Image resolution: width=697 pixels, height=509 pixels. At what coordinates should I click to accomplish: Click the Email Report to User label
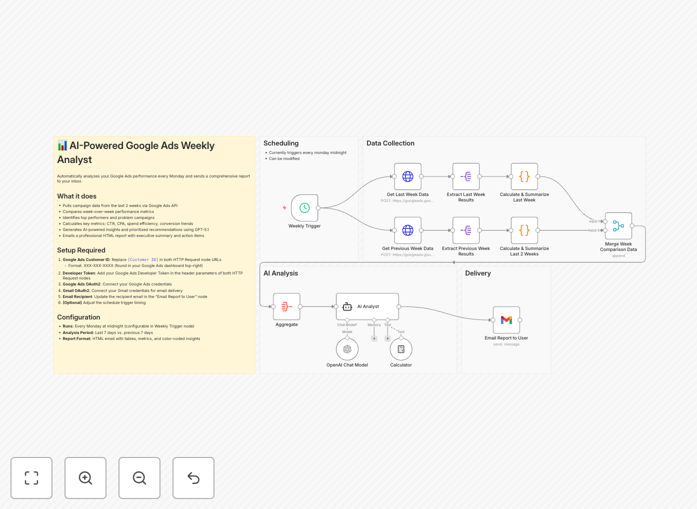506,338
